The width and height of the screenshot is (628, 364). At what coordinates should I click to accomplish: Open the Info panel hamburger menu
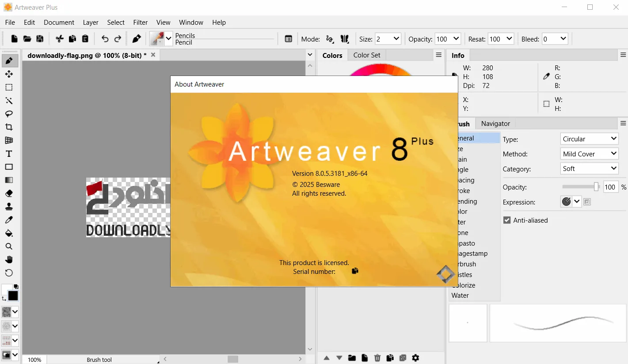623,55
